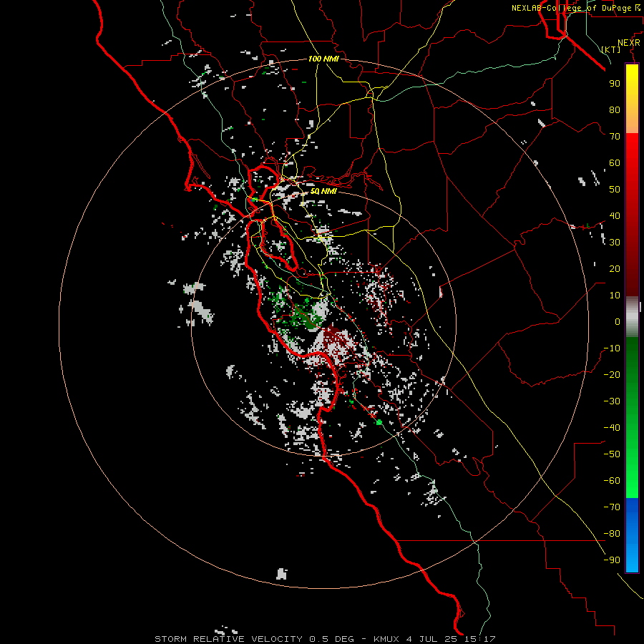Viewport: 644px width, 644px height.
Task: Select the "70" scale label
Action: click(615, 137)
